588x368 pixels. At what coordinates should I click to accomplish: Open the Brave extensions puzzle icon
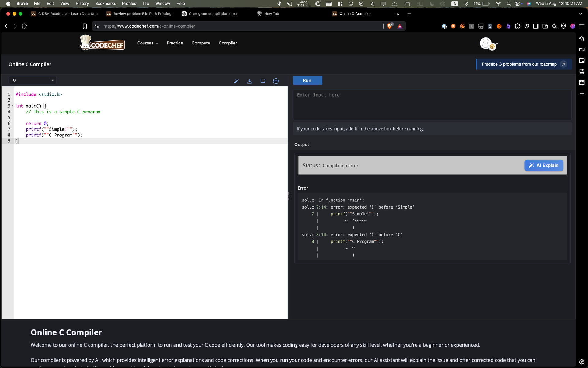tap(518, 26)
